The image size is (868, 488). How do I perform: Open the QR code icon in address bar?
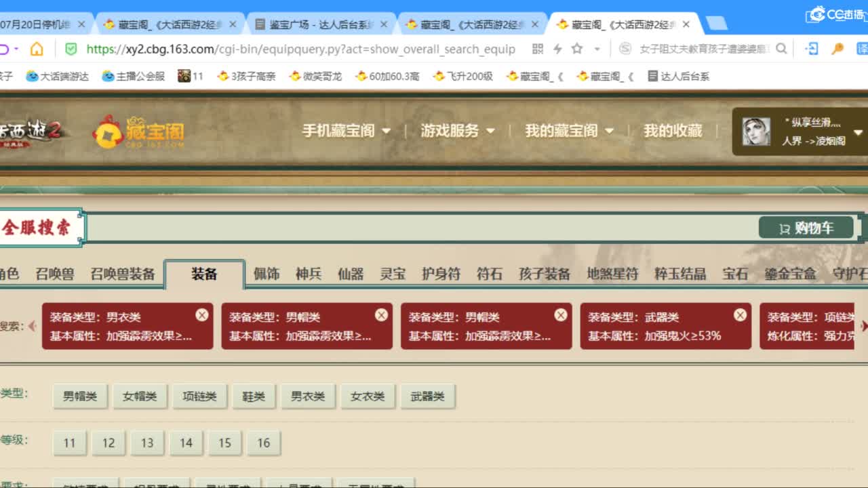(538, 49)
